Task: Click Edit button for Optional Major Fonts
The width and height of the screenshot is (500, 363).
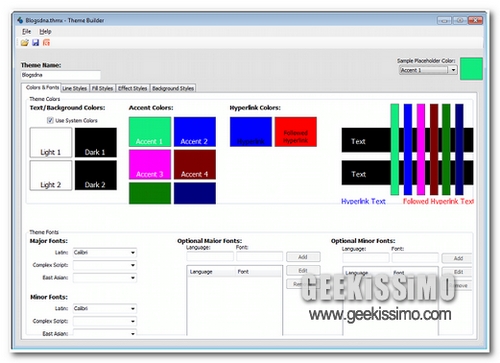Action: (303, 271)
